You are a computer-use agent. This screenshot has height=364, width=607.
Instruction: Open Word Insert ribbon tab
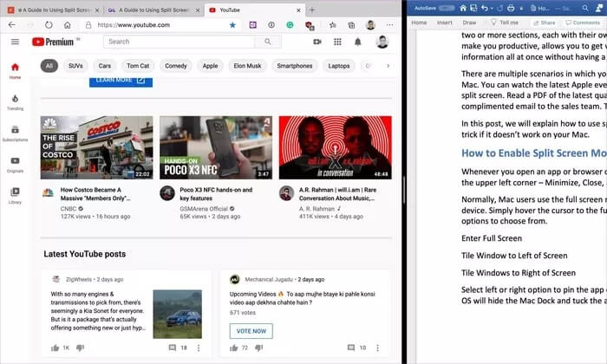[444, 23]
